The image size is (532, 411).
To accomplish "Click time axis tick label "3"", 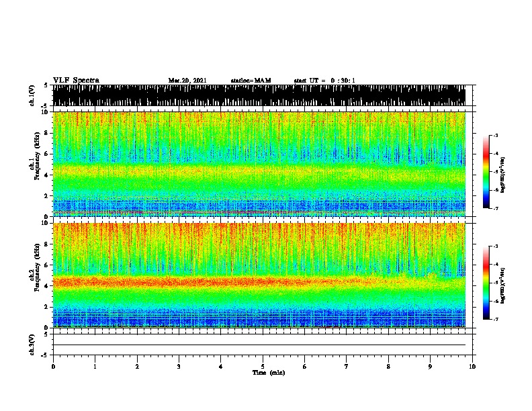I will point(179,367).
